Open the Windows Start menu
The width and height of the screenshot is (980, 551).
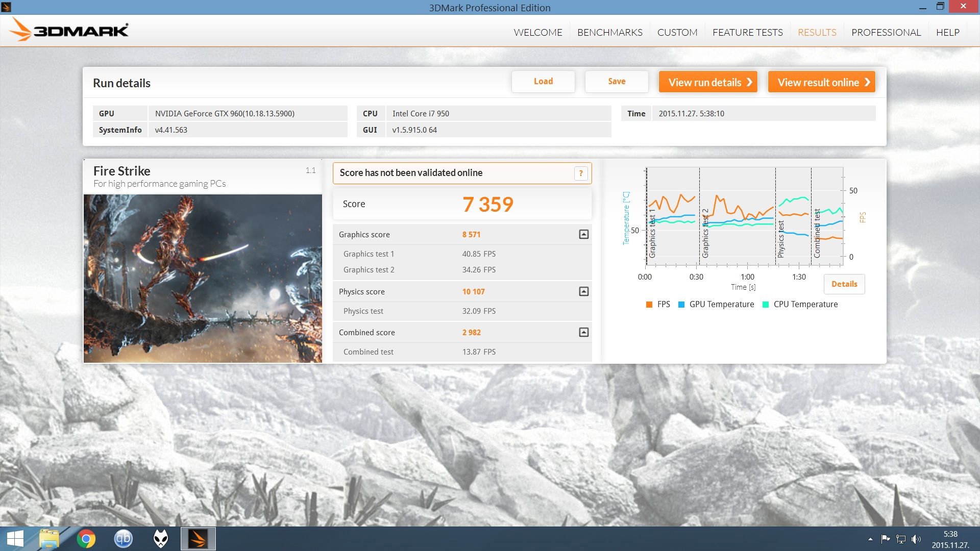pyautogui.click(x=15, y=539)
